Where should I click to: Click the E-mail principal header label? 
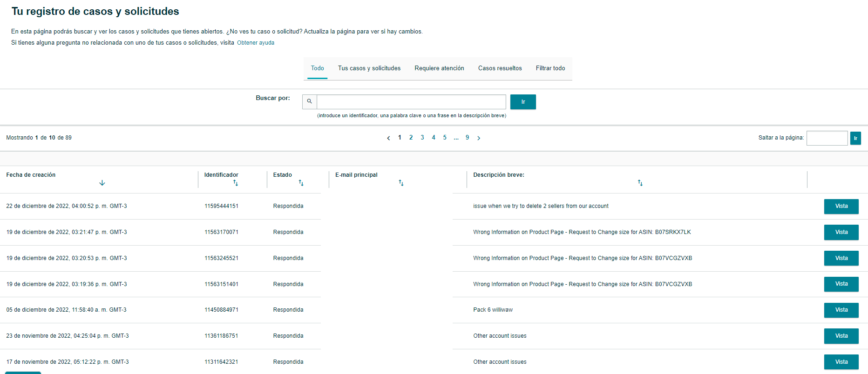(356, 175)
